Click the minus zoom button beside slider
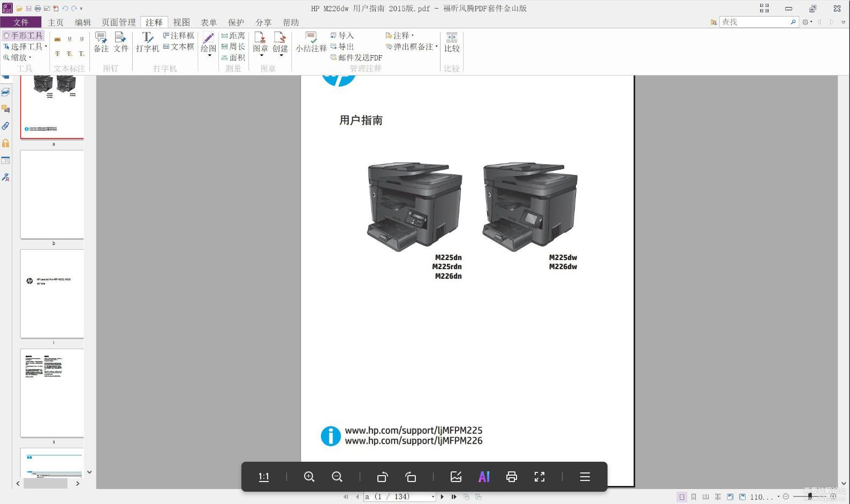The image size is (850, 504). pyautogui.click(x=786, y=497)
